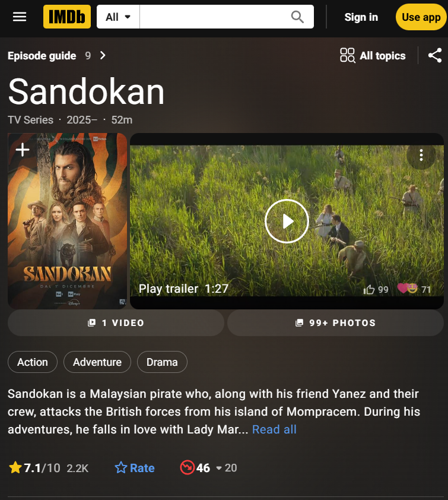The height and width of the screenshot is (500, 448).
Task: Open the trailer three-dot options menu
Action: pyautogui.click(x=421, y=155)
